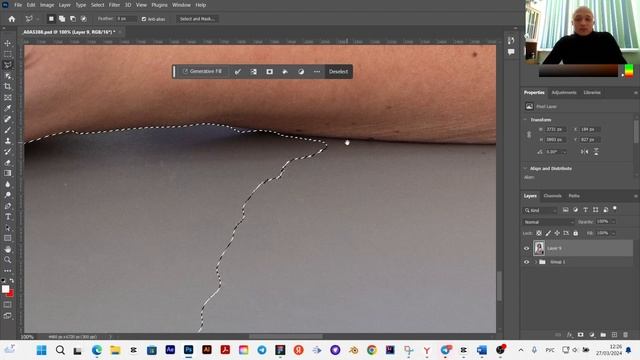The width and height of the screenshot is (640, 360).
Task: Switch to the Adjustments tab
Action: point(564,93)
